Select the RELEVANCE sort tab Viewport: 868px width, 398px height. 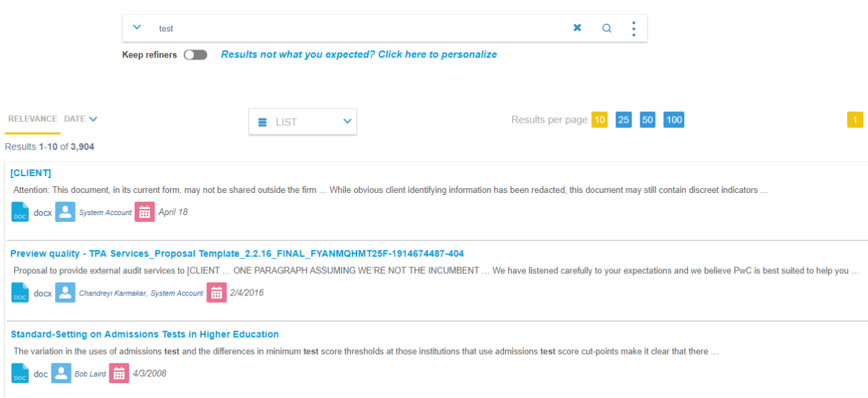point(32,119)
